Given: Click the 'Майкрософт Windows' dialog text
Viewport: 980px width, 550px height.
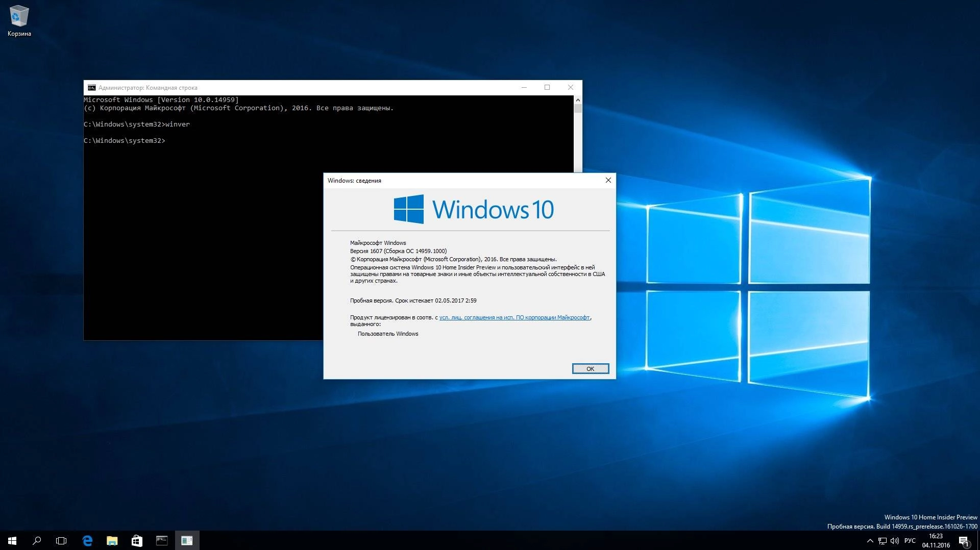Looking at the screenshot, I should (x=378, y=243).
